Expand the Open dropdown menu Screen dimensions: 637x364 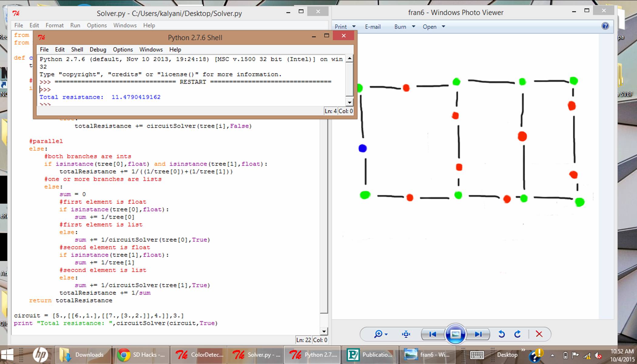pos(443,27)
